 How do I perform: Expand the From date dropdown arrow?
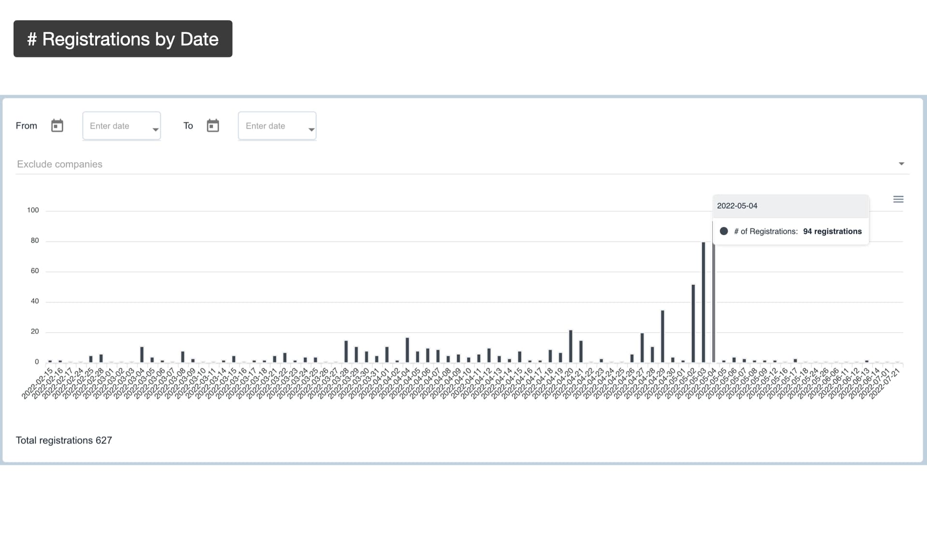click(x=155, y=129)
